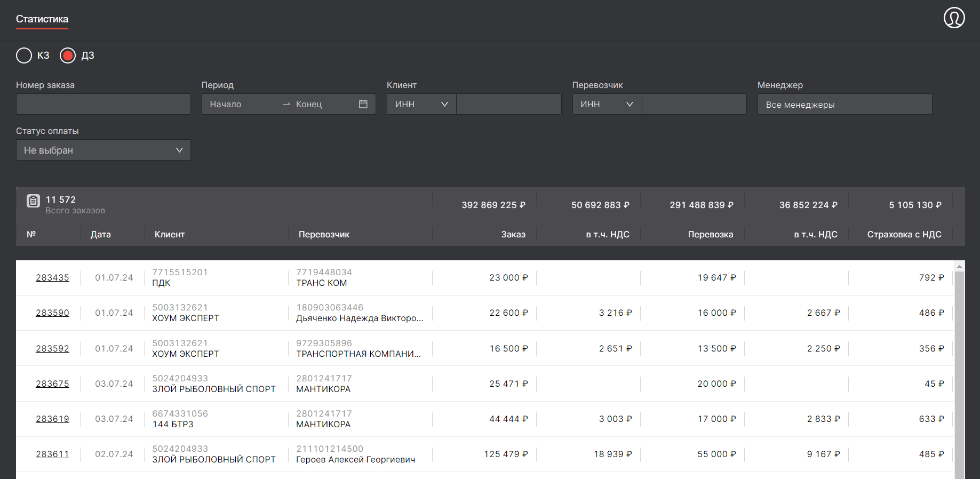Click carrier Дьяченко Надежда Викторо... cell

(360, 318)
